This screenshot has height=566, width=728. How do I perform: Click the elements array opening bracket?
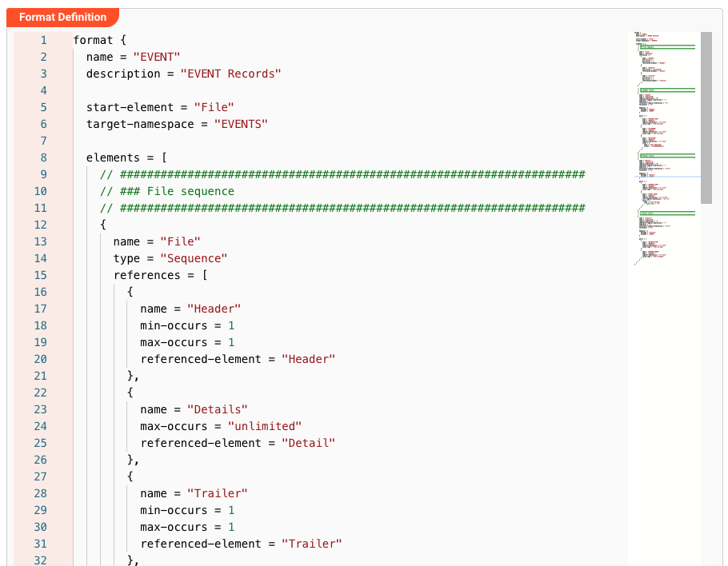[x=165, y=157]
